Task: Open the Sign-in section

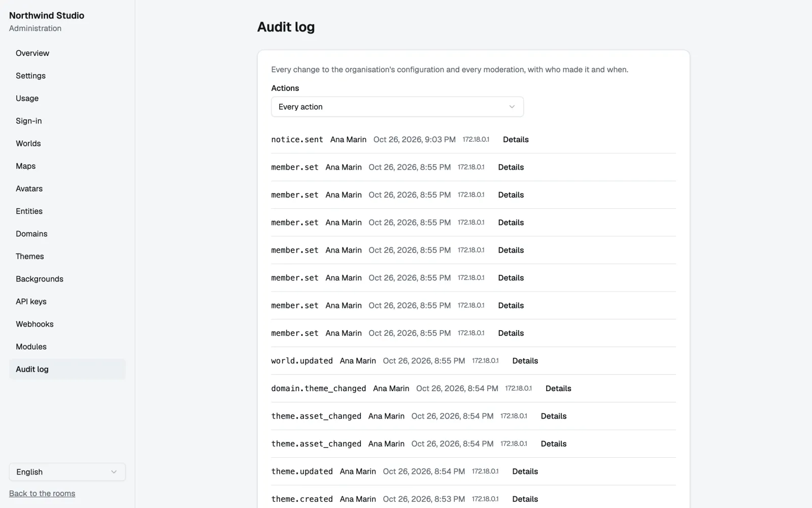Action: pyautogui.click(x=67, y=121)
